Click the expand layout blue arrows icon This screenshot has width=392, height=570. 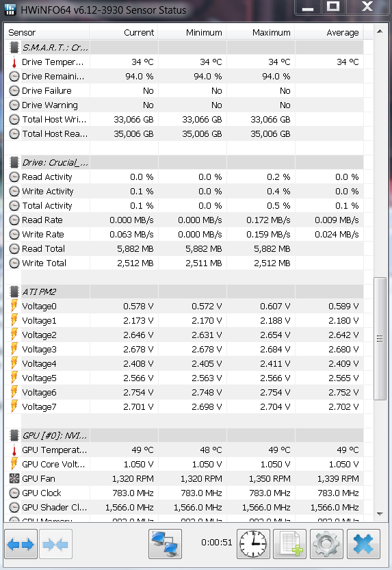click(21, 544)
